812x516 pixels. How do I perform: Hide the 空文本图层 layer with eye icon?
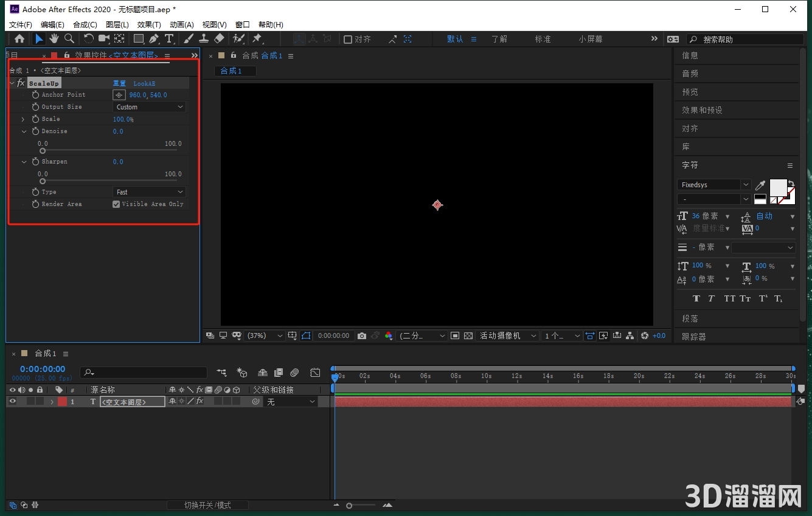coord(12,401)
